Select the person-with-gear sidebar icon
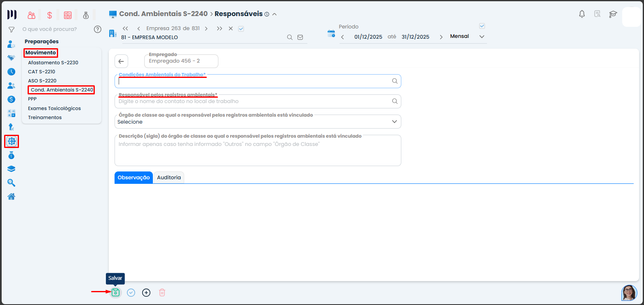Screen dimensions: 644x305 [12, 44]
